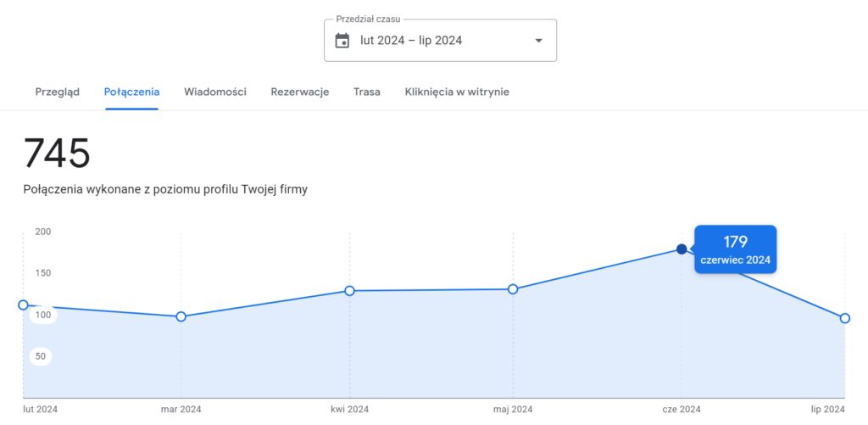Click the total 745 calls number
The height and width of the screenshot is (425, 868).
pyautogui.click(x=57, y=154)
